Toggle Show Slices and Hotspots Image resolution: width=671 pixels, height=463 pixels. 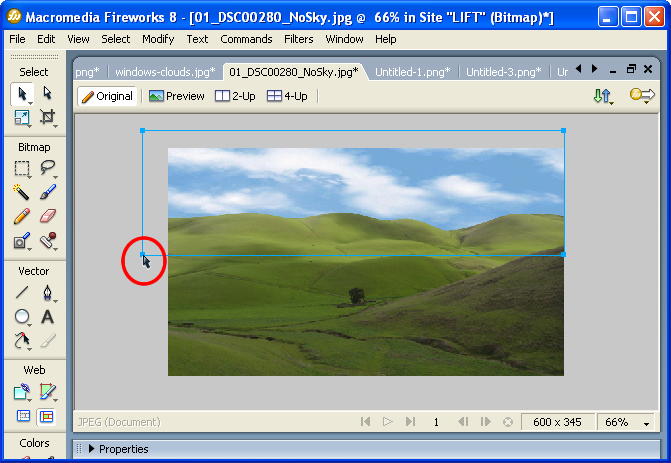(x=47, y=416)
